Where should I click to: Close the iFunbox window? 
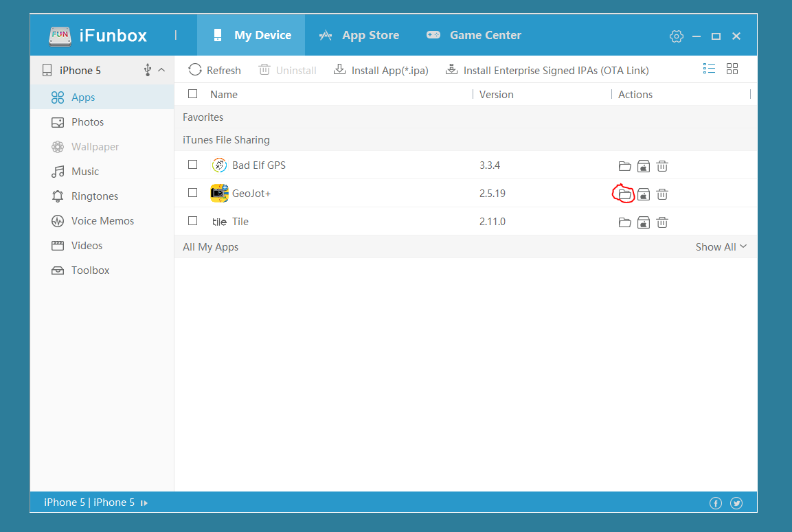736,36
